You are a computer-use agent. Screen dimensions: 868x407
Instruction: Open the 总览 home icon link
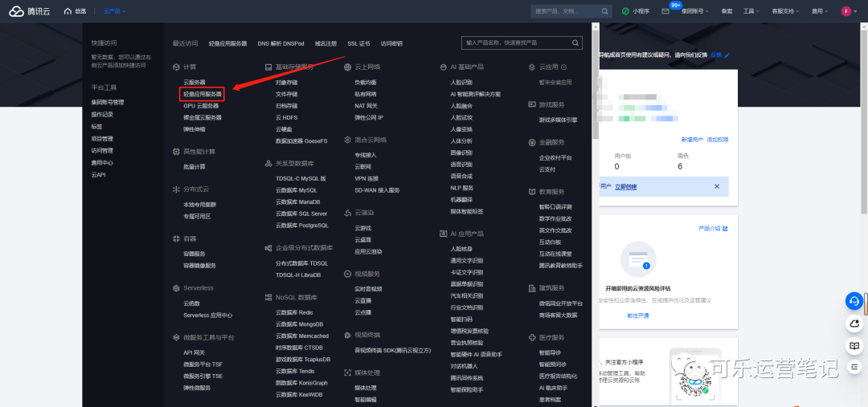pyautogui.click(x=76, y=11)
